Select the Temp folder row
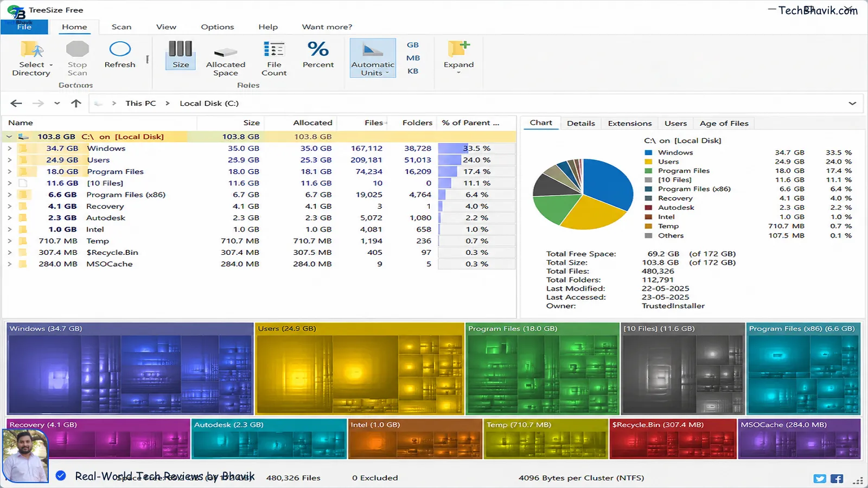The image size is (868, 488). 259,241
